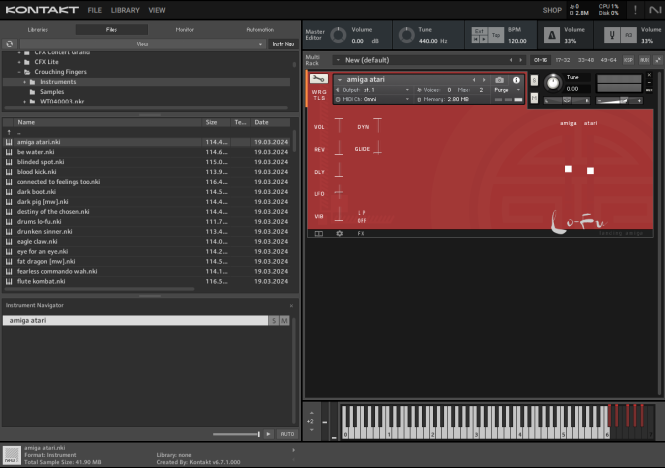Click the exclamation warning icon in header
665x468 pixels.
coord(635,10)
